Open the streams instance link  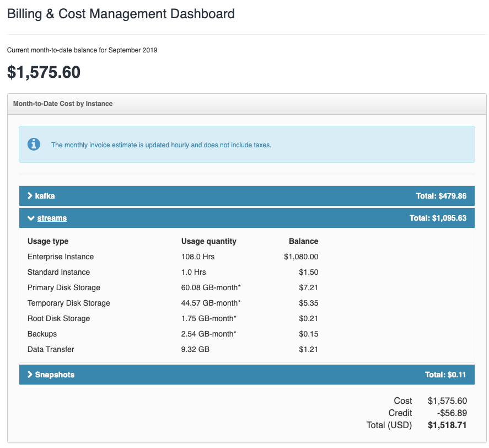coord(52,218)
